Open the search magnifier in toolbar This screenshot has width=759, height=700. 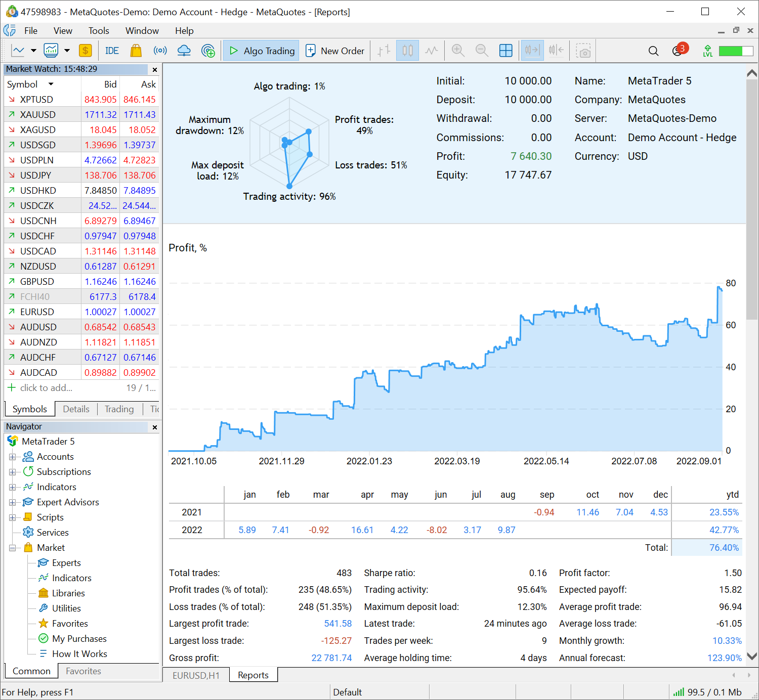pos(653,51)
